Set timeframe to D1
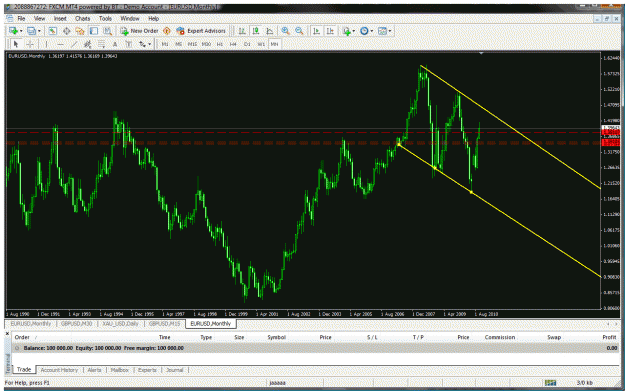Screen dimensions: 625x391 point(247,44)
